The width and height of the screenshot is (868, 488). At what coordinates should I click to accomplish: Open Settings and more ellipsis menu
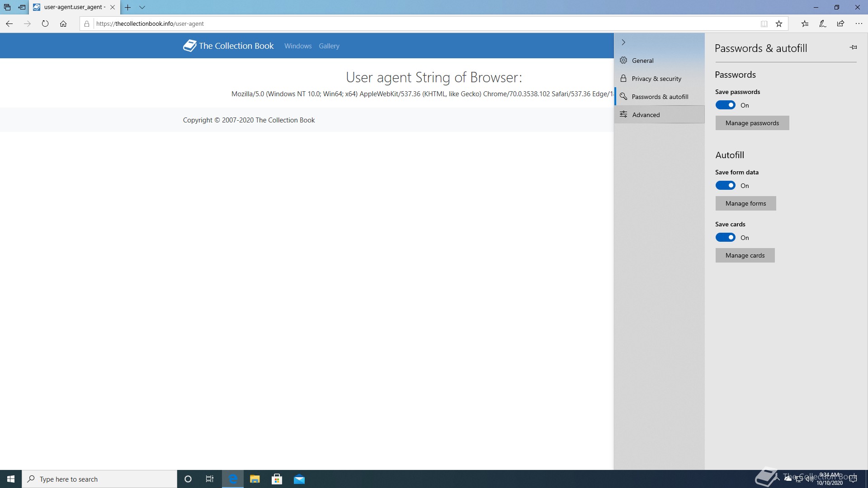[x=859, y=23]
